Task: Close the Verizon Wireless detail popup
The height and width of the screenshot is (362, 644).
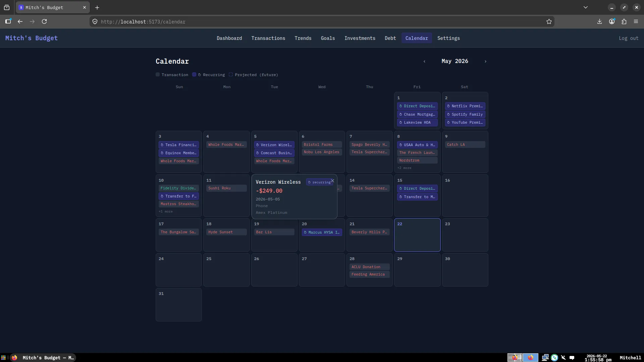Action: pyautogui.click(x=332, y=181)
